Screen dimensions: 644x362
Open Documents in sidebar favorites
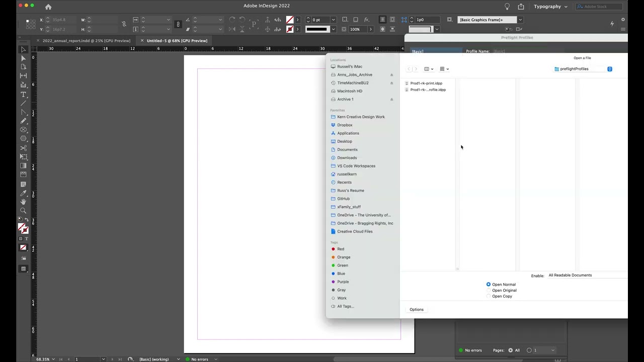click(347, 149)
